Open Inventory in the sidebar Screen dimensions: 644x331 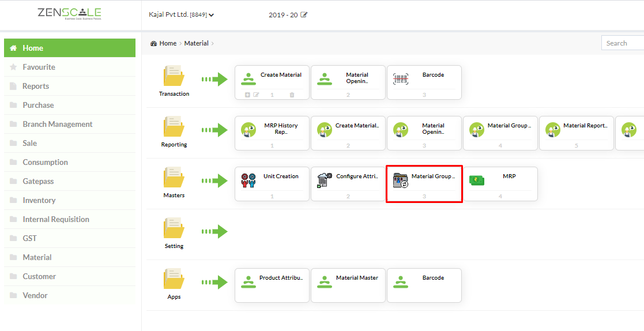tap(70, 201)
